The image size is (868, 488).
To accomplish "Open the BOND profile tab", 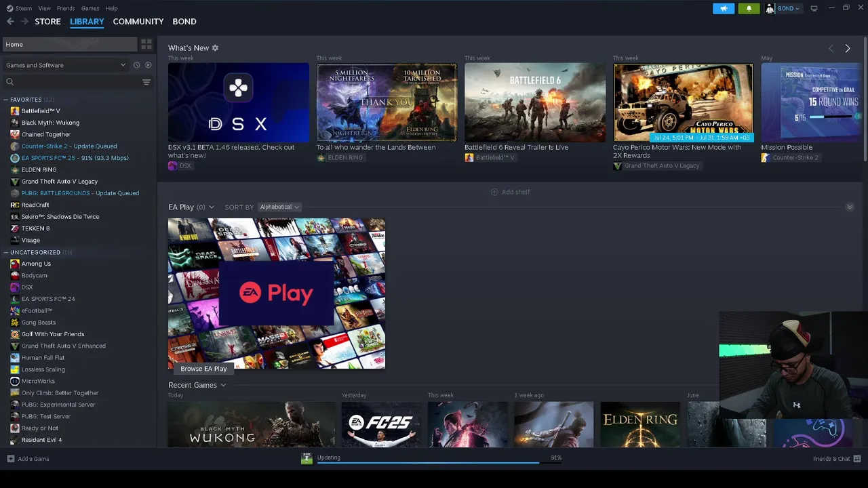I will click(x=184, y=22).
